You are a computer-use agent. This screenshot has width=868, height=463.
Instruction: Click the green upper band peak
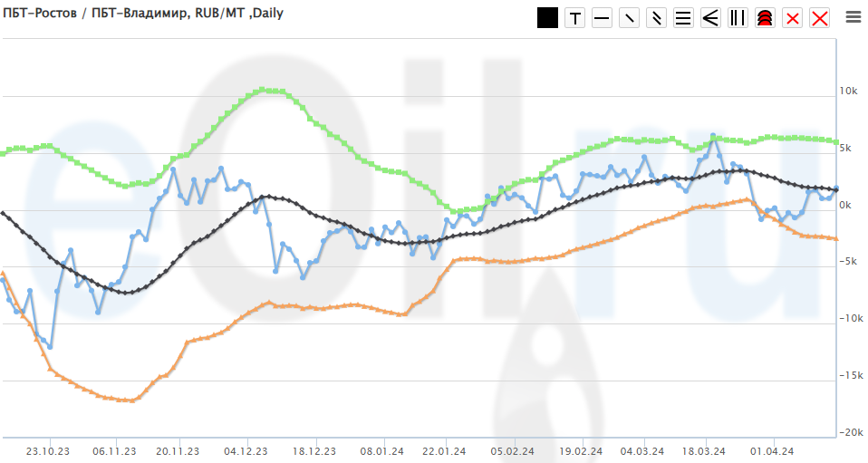pos(263,90)
